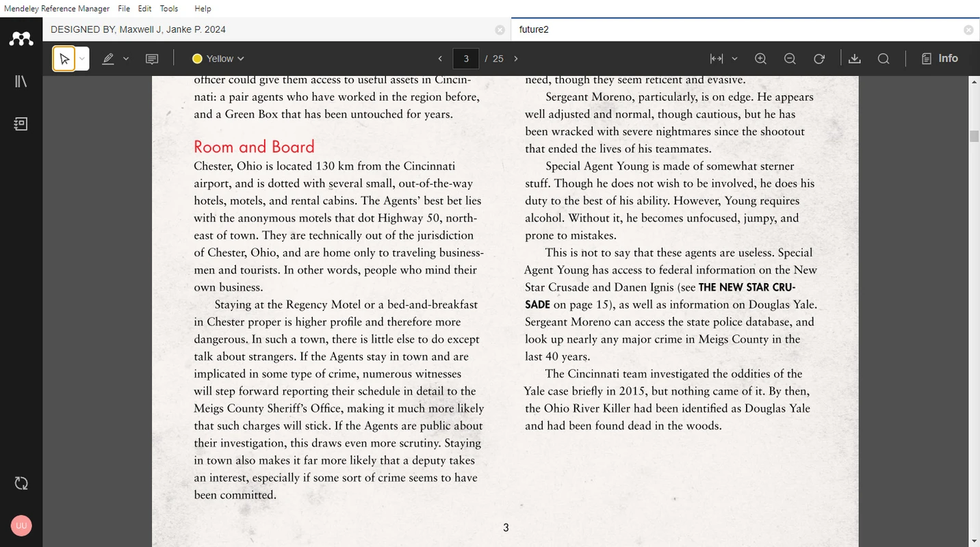980x547 pixels.
Task: Zoom in on the document
Action: pos(760,59)
